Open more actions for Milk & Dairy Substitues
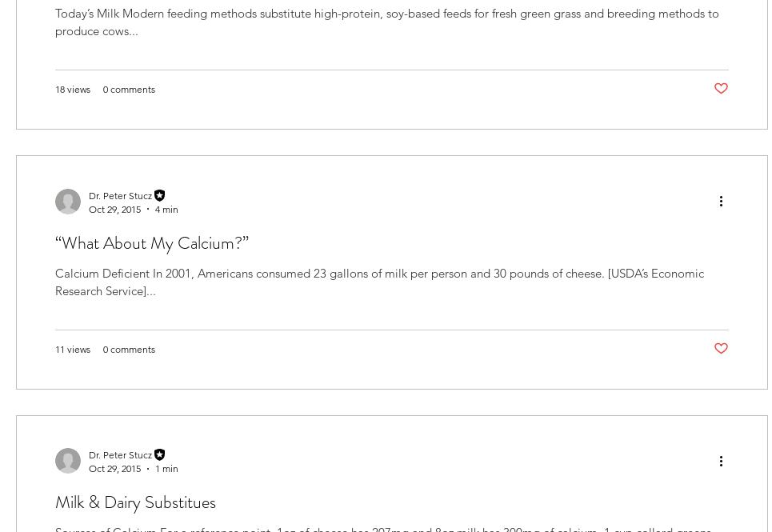 click(x=721, y=461)
